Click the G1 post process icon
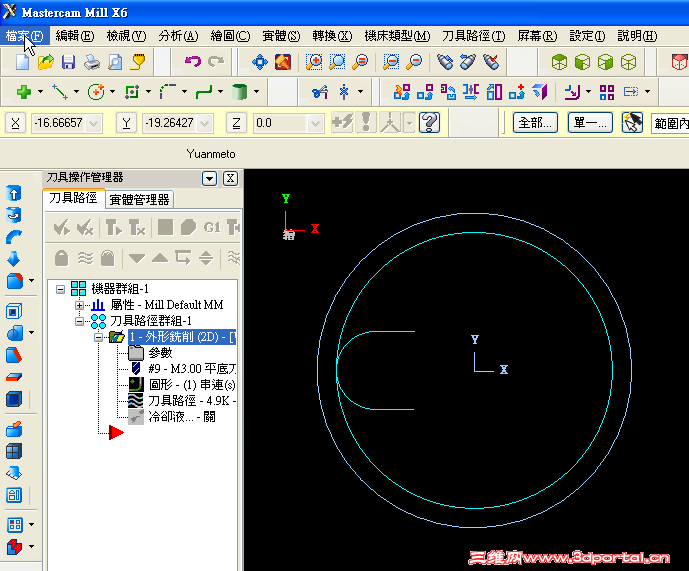Screen dimensions: 689x571 (212, 228)
